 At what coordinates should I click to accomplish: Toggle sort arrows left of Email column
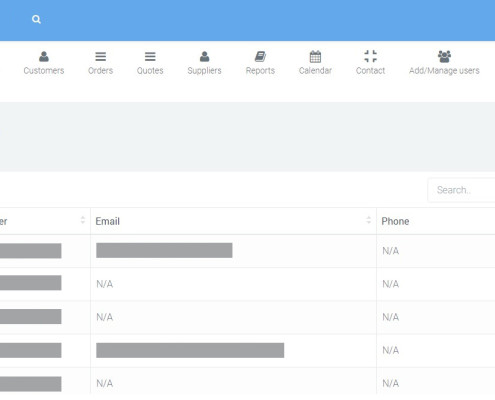83,220
